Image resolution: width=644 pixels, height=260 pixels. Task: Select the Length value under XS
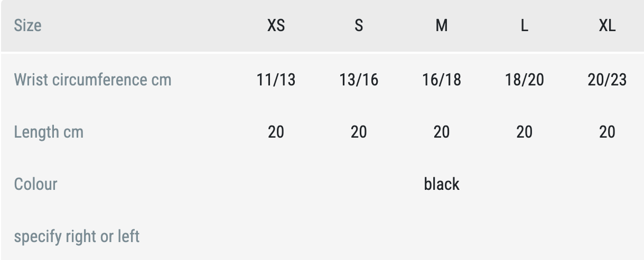point(276,131)
